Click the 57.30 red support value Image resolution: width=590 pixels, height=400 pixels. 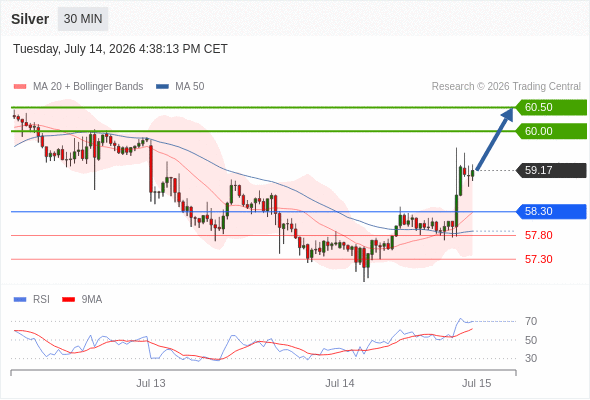(539, 259)
